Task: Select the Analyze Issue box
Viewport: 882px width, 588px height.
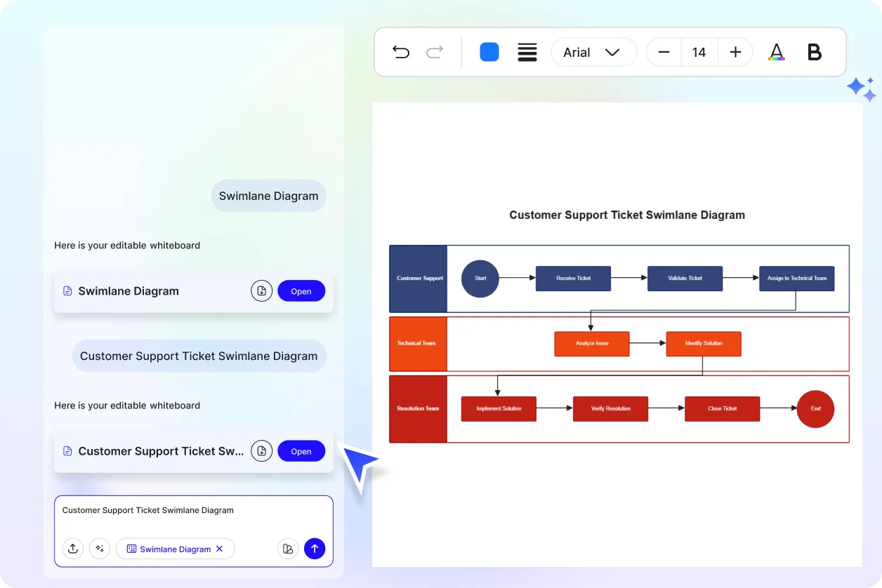Action: click(592, 344)
